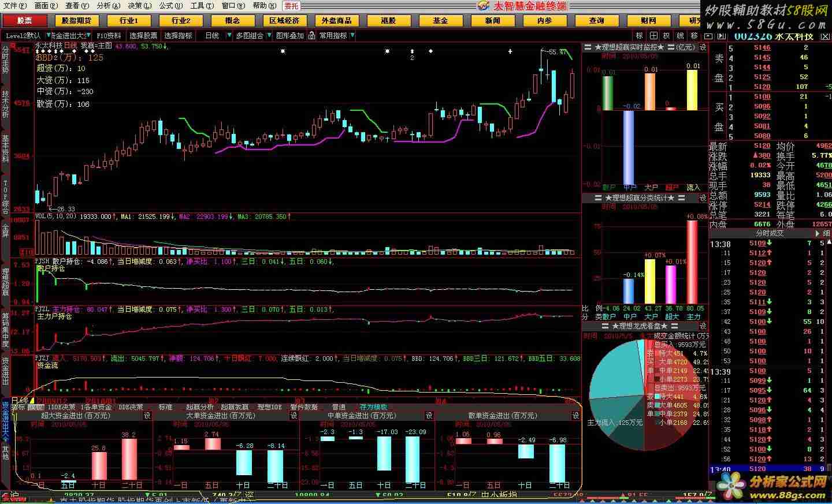Screen dimensions: 832x504
Task: Select the 技术分析 side tab
Action: (x=5, y=104)
